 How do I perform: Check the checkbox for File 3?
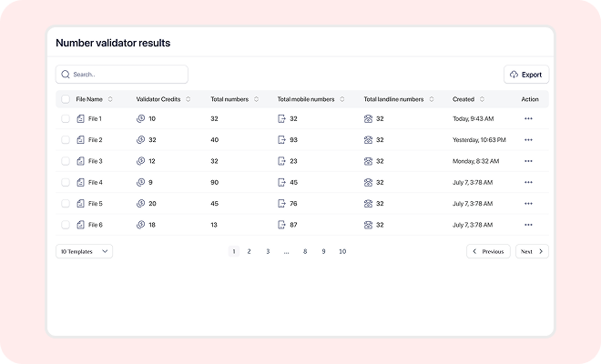[66, 161]
